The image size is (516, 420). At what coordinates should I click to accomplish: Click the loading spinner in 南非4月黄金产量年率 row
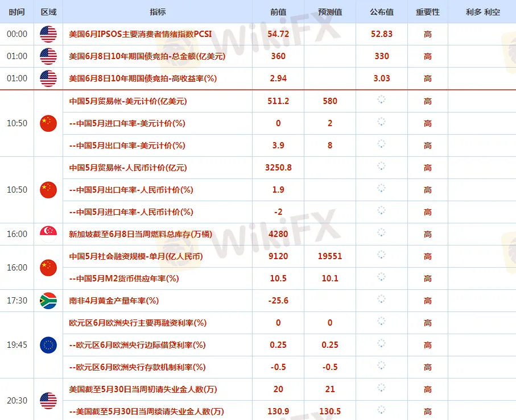(x=381, y=301)
